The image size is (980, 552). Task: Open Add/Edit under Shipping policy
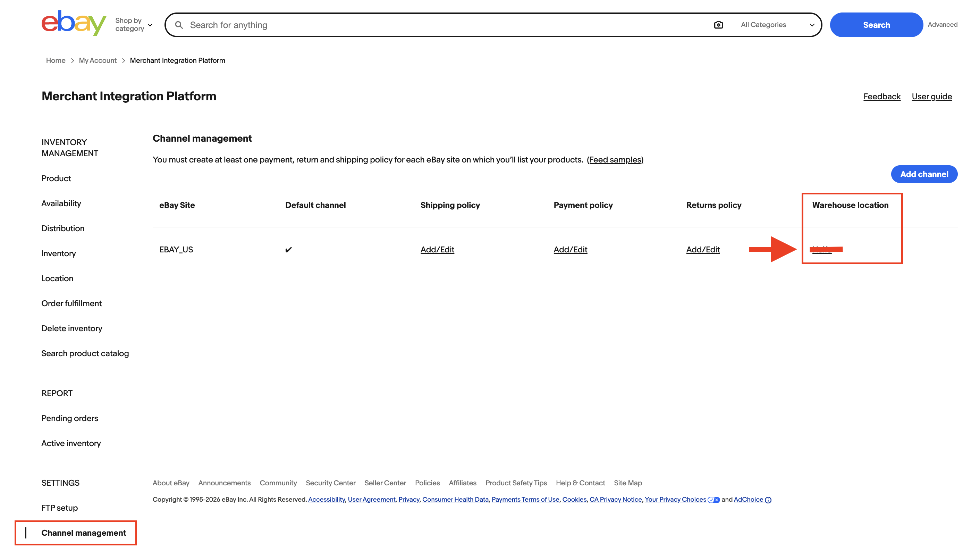[437, 250]
